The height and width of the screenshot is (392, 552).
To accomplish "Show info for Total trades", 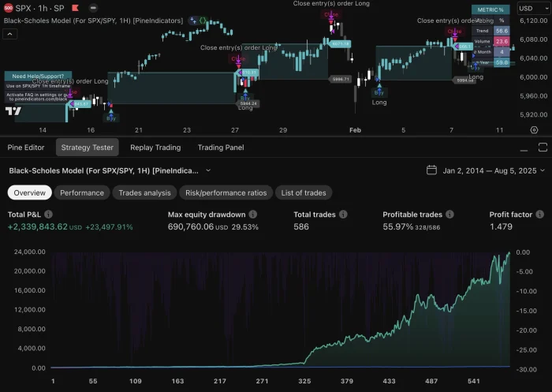I will (x=341, y=215).
